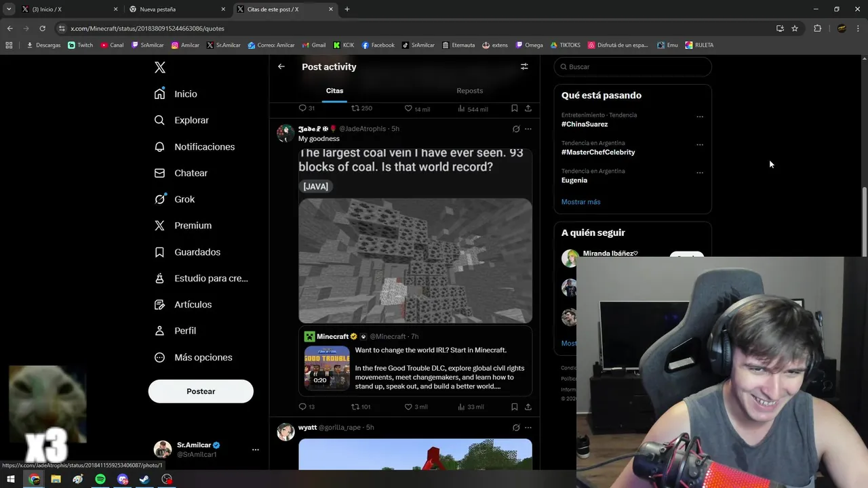The height and width of the screenshot is (488, 868).
Task: Open Chatear messages
Action: coord(180,173)
